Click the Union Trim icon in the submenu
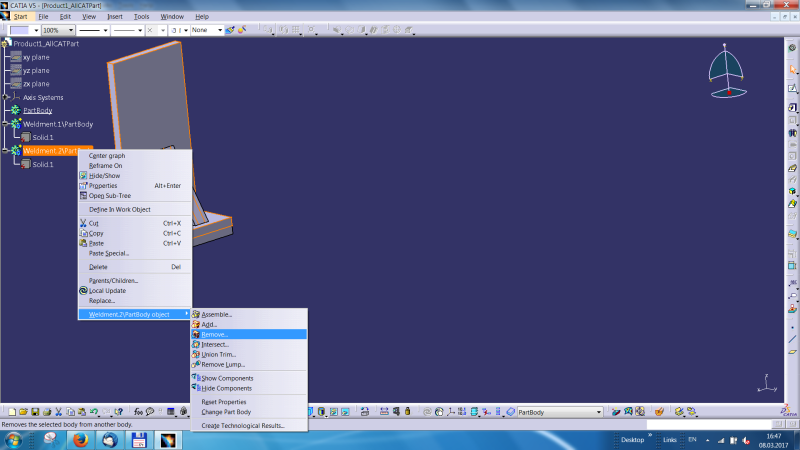This screenshot has width=800, height=450. point(196,354)
